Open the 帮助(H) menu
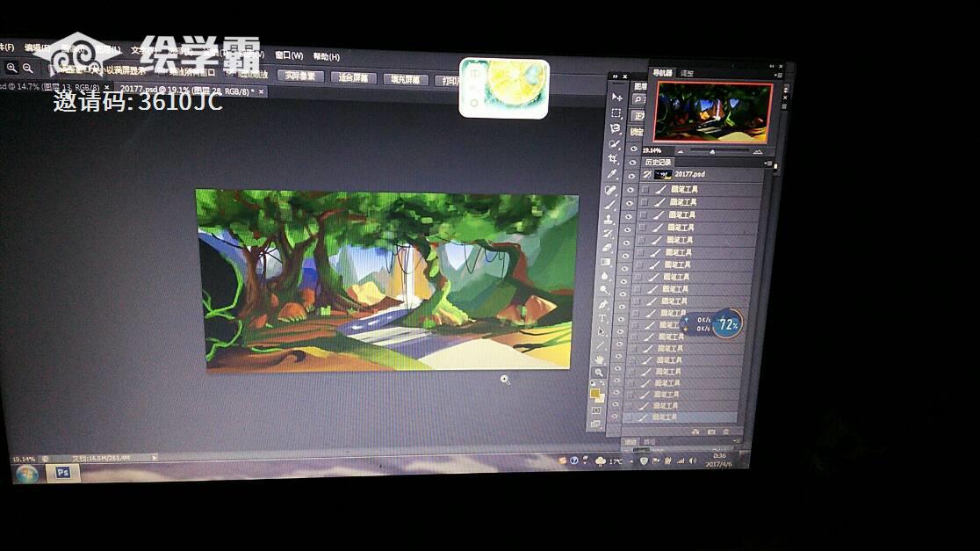The width and height of the screenshot is (980, 551). [x=327, y=56]
